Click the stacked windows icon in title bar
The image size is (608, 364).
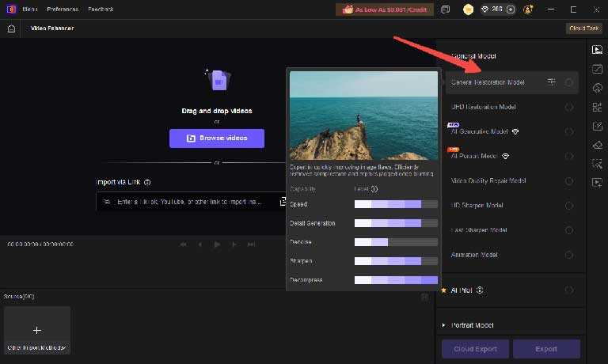446,9
